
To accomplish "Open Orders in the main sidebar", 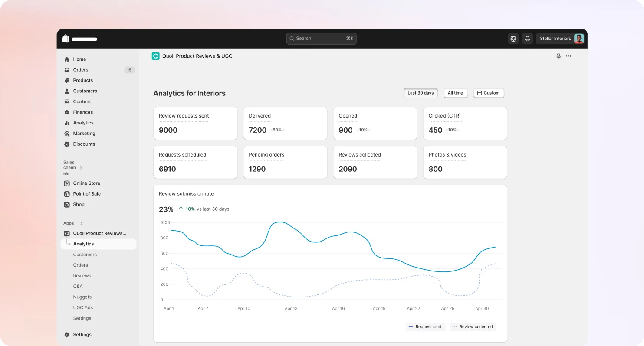I will [81, 70].
